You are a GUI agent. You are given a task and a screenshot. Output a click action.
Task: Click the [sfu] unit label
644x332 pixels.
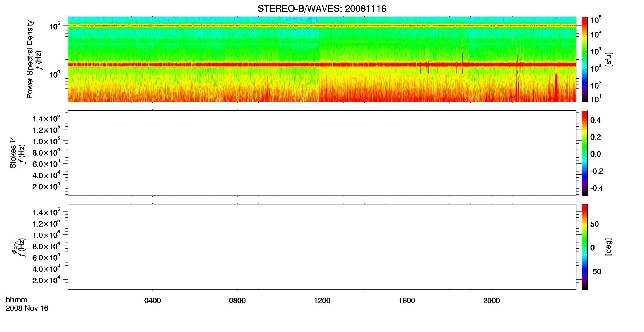point(608,59)
